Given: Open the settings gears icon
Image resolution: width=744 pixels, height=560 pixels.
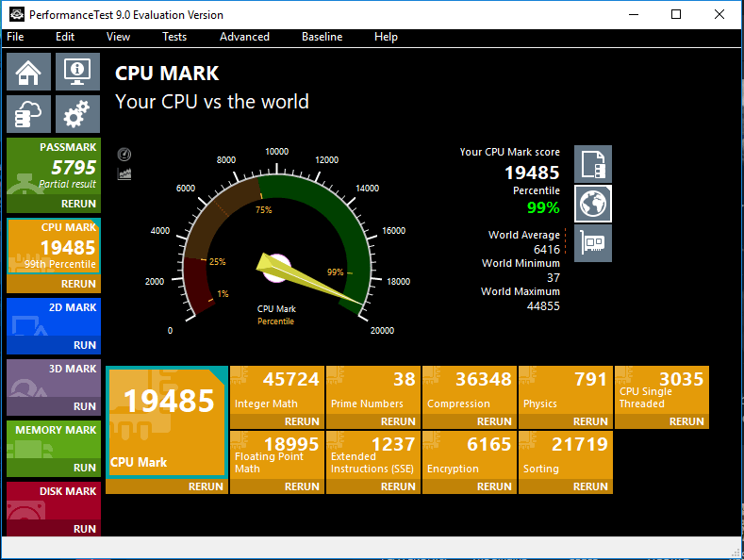Looking at the screenshot, I should coord(77,115).
